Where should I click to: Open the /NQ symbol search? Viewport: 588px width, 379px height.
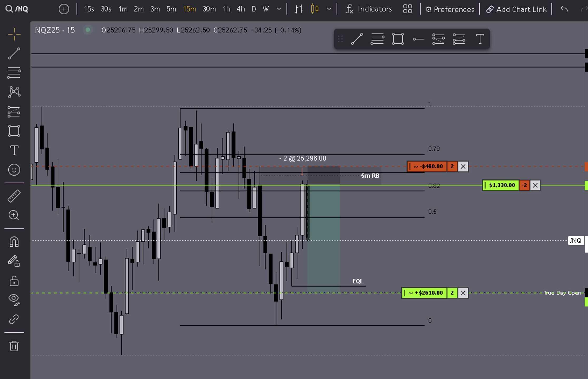click(17, 9)
